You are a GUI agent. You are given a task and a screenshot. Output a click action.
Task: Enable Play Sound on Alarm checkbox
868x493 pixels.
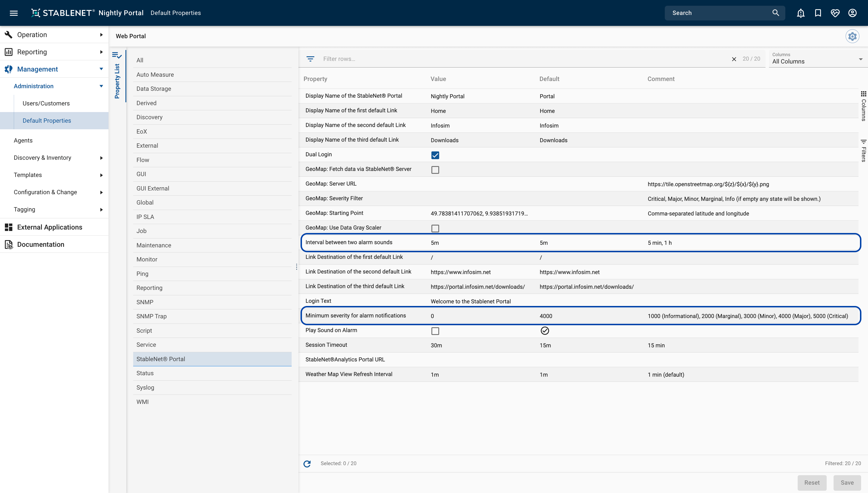tap(435, 331)
